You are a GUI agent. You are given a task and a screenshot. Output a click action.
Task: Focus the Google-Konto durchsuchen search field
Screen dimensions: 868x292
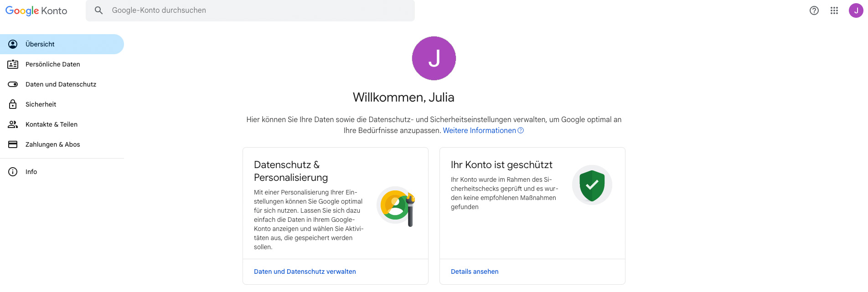click(x=250, y=10)
